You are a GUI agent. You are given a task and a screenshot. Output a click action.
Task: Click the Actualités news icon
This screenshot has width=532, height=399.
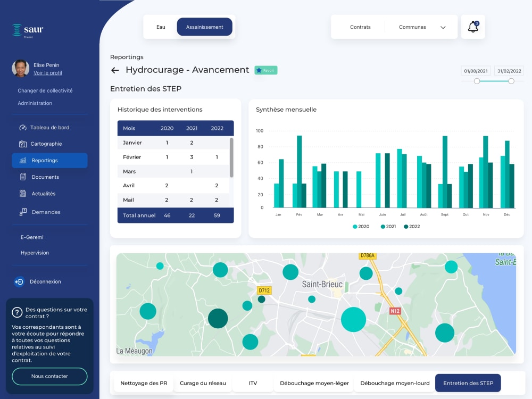pos(23,194)
